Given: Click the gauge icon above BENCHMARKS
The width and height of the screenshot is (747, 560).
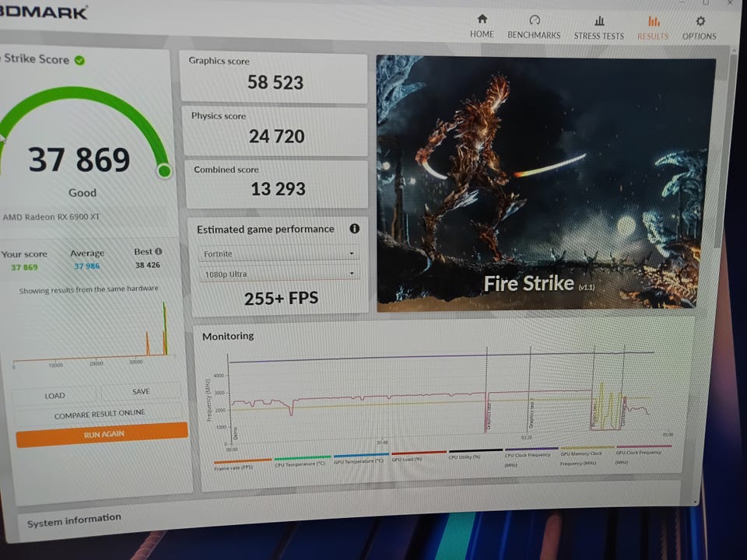Looking at the screenshot, I should pyautogui.click(x=535, y=20).
